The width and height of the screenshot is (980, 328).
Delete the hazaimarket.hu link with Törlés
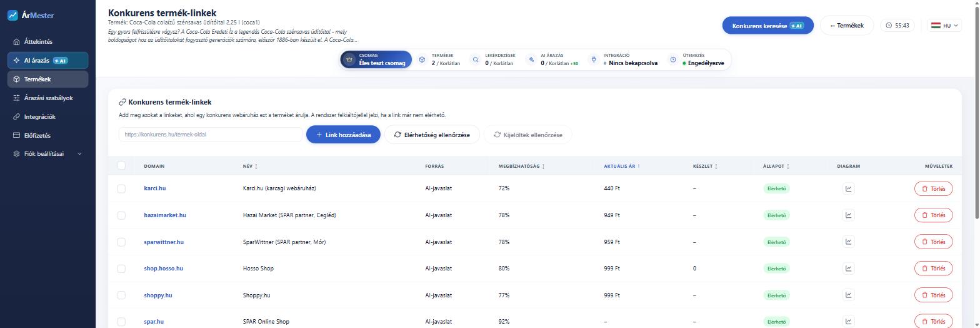tap(933, 215)
